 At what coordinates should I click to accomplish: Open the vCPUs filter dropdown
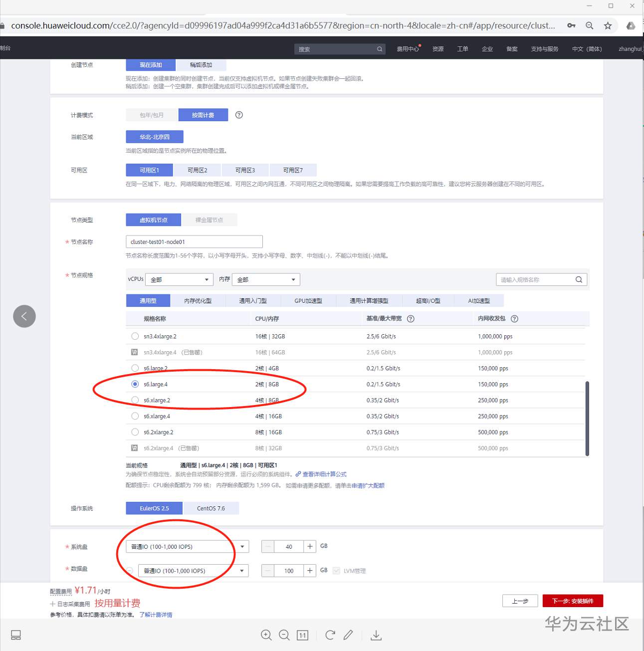tap(180, 280)
